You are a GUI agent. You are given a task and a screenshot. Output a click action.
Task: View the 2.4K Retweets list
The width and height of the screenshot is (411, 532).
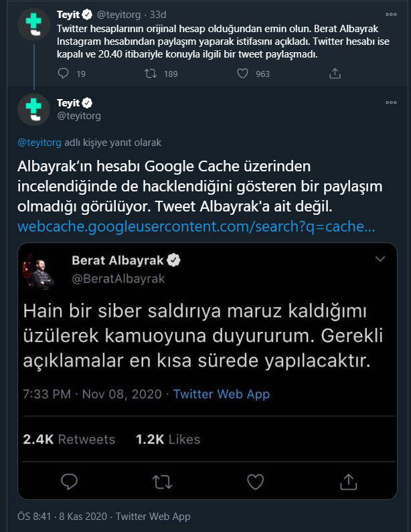click(69, 439)
